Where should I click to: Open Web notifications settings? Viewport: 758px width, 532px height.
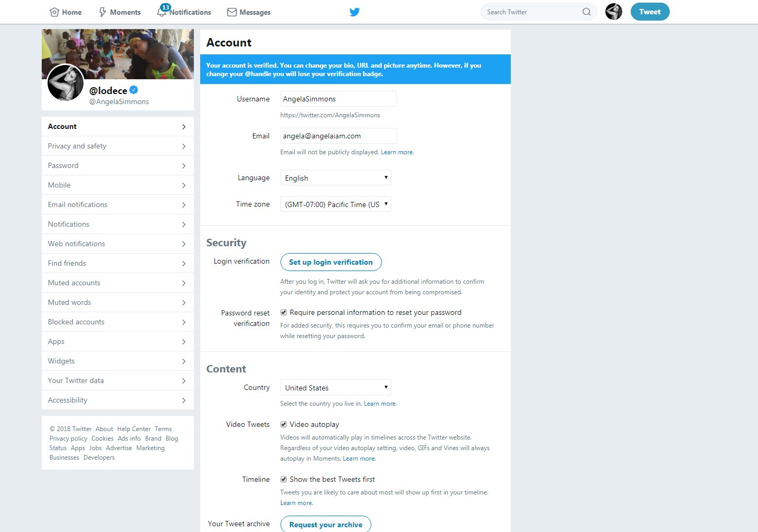tap(118, 244)
